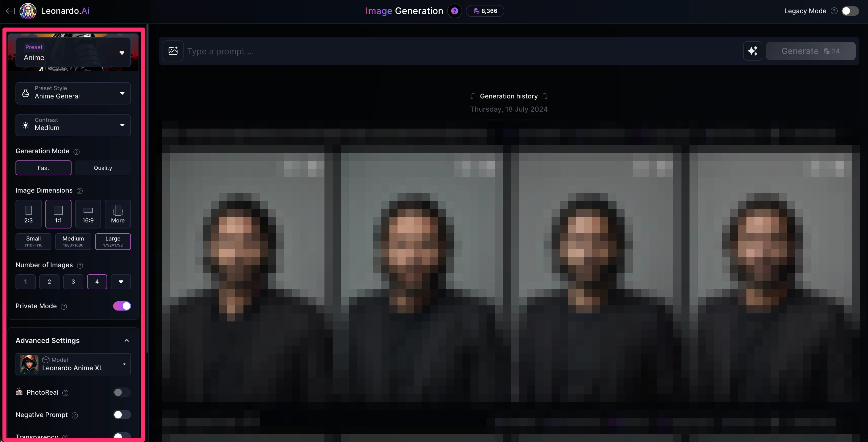
Task: Open the More aspect ratio options
Action: pyautogui.click(x=117, y=214)
